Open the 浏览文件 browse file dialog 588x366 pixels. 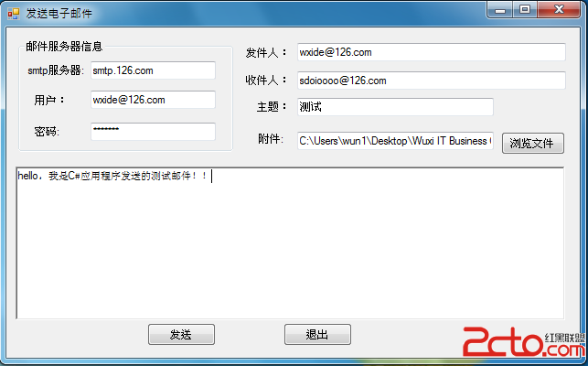pos(533,143)
